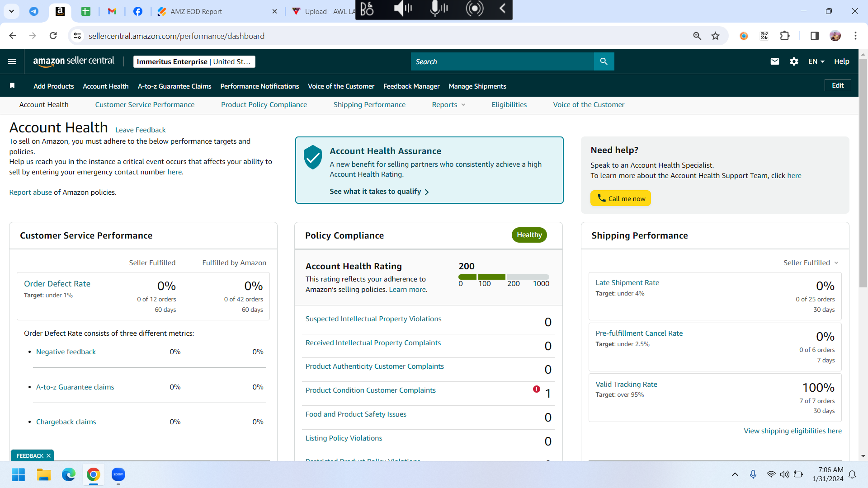The width and height of the screenshot is (868, 488).
Task: Open the Leave Feedback link
Action: coord(141,130)
